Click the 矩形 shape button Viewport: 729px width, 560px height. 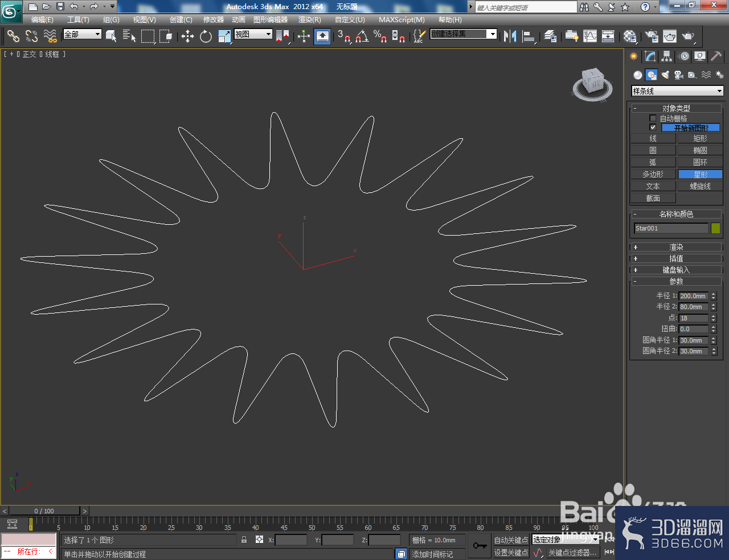[700, 138]
